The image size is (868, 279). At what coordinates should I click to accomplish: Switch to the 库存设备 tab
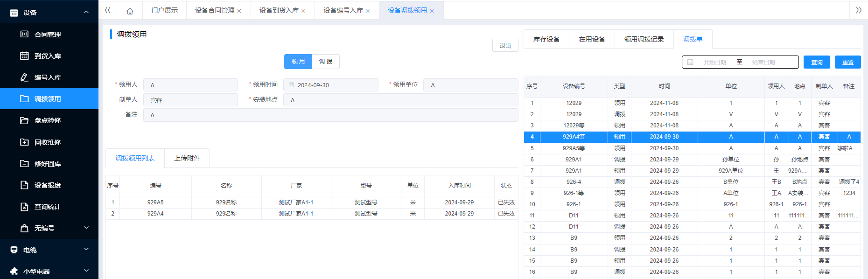pos(546,39)
